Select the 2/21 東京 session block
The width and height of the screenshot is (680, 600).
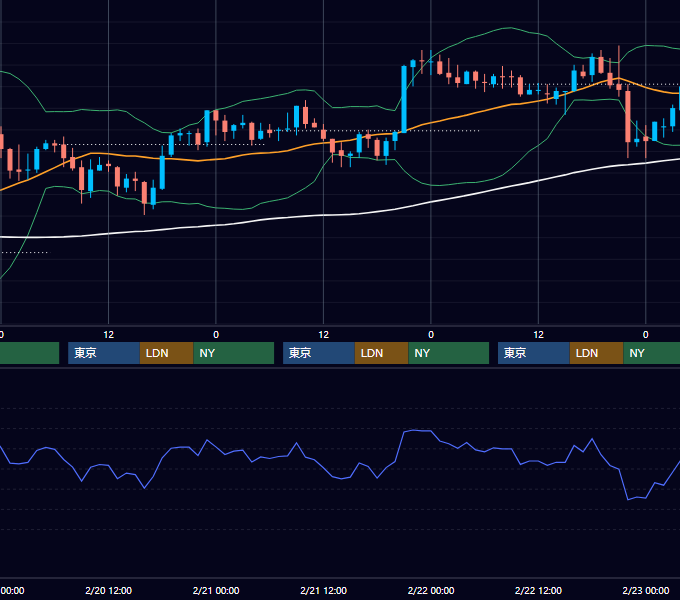coord(319,353)
